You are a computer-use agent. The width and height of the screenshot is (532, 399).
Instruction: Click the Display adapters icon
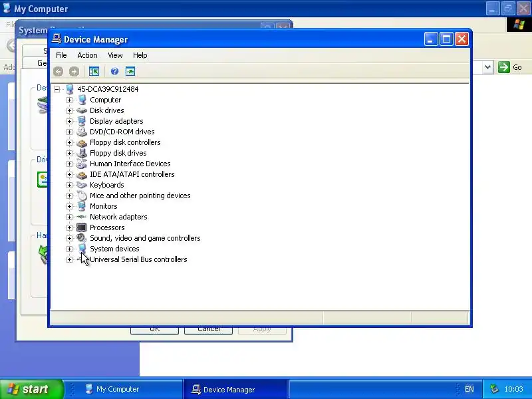82,121
